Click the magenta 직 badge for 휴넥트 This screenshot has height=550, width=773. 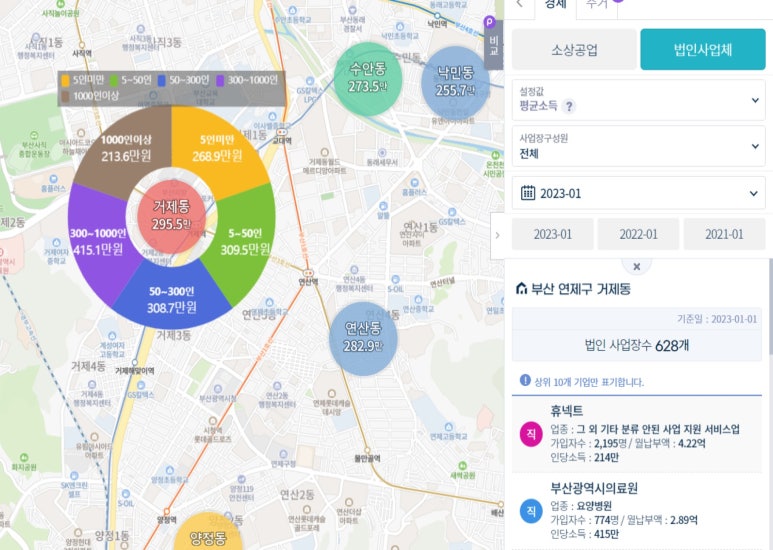tap(531, 434)
